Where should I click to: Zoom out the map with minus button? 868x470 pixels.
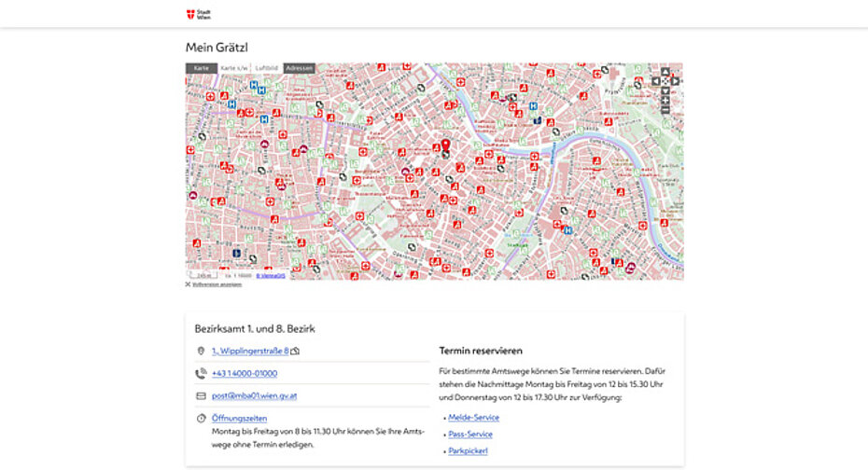tap(665, 110)
